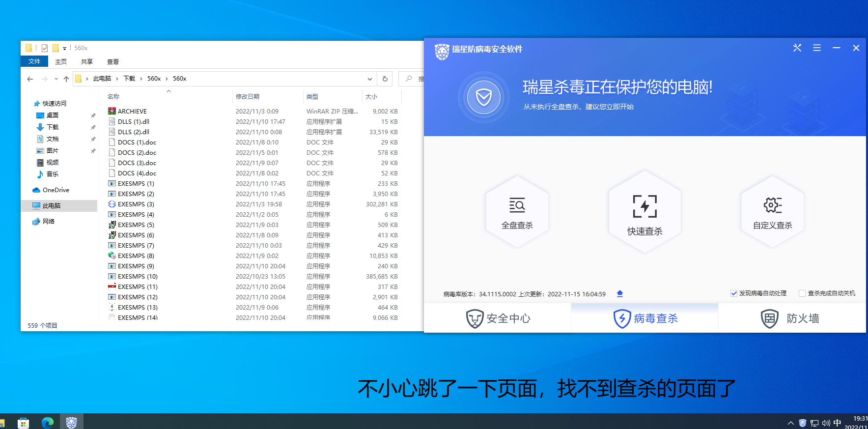The width and height of the screenshot is (868, 429).
Task: Toggle 发现病毒自动处理 checkbox
Action: click(734, 293)
